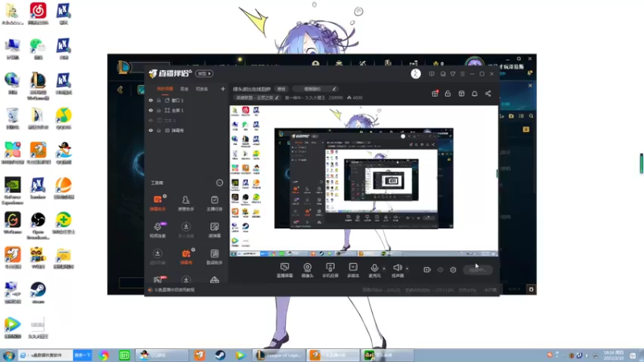Add a new scene with plus icon

click(x=223, y=88)
